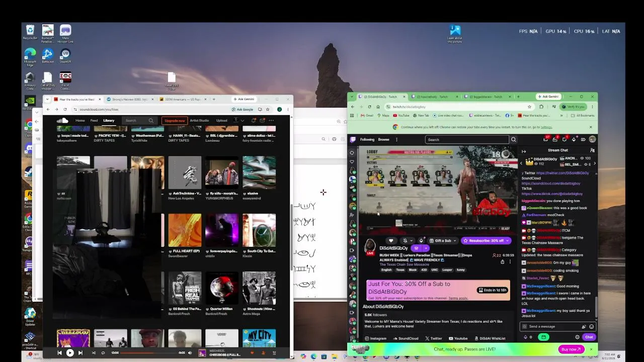Image resolution: width=644 pixels, height=362 pixels.
Task: Open the Microsoft Edge desktop icon
Action: click(30, 56)
